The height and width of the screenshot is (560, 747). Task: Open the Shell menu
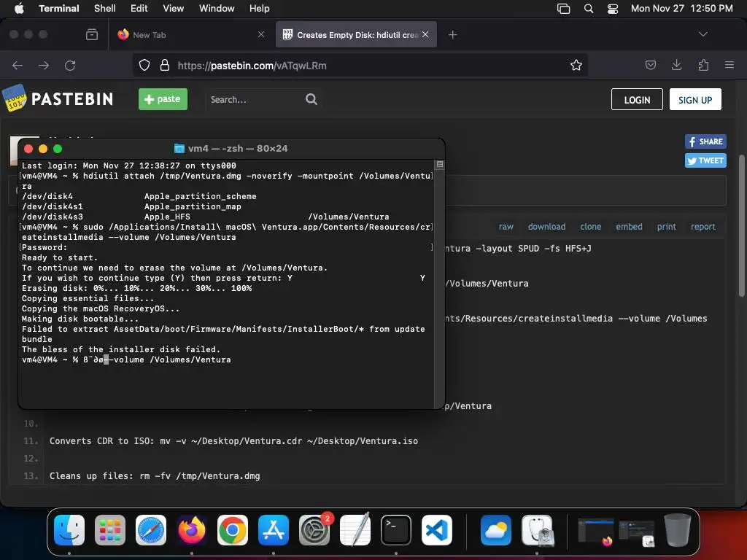pyautogui.click(x=104, y=8)
